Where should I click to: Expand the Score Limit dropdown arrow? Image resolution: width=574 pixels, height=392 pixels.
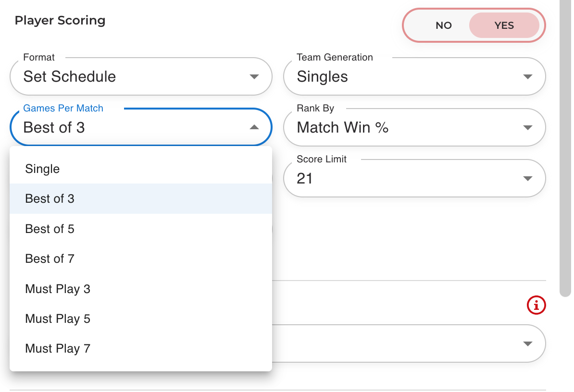point(527,179)
